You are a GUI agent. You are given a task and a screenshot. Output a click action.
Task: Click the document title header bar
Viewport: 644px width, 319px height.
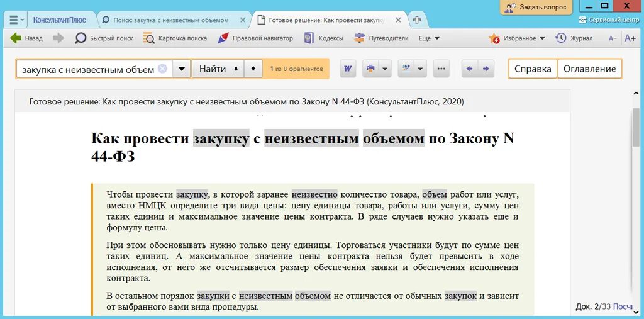(292, 101)
